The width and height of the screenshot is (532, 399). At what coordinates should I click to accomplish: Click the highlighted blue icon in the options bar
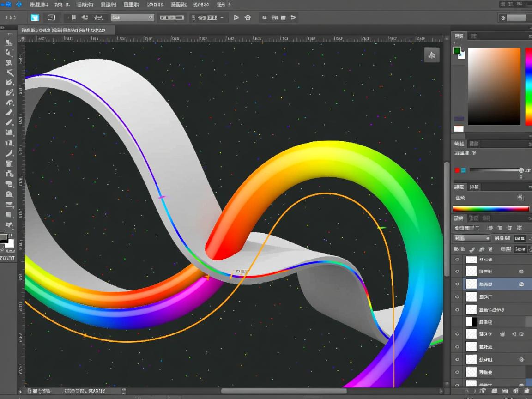[x=35, y=18]
